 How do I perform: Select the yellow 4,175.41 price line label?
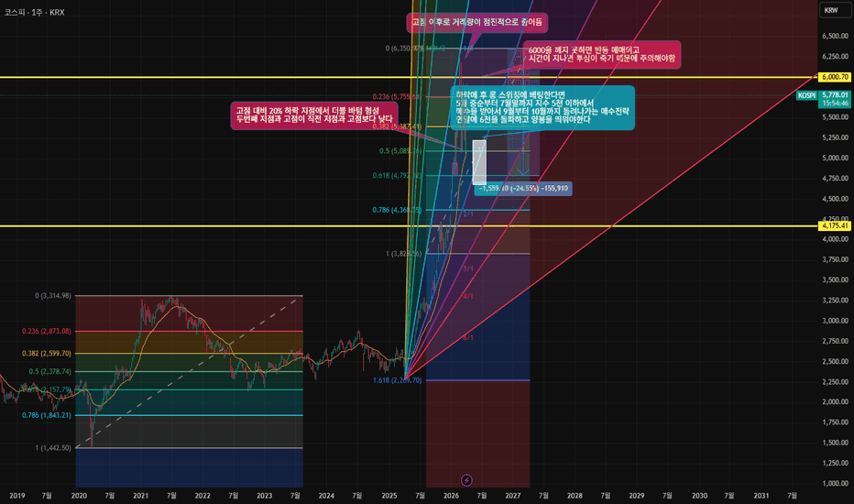tap(835, 225)
